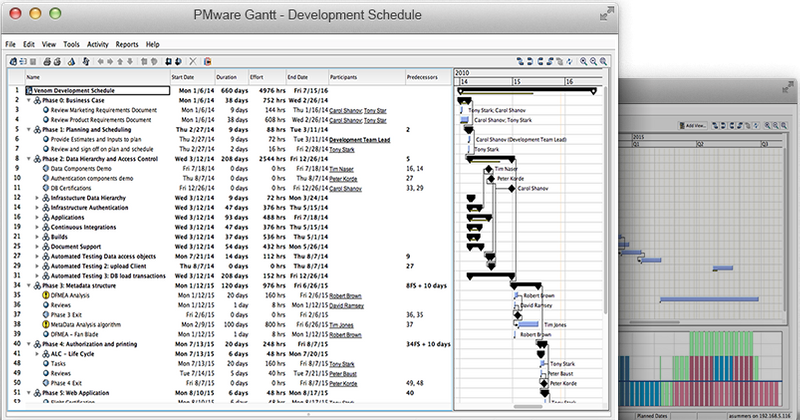Click the year 15 timeline header

[538, 82]
